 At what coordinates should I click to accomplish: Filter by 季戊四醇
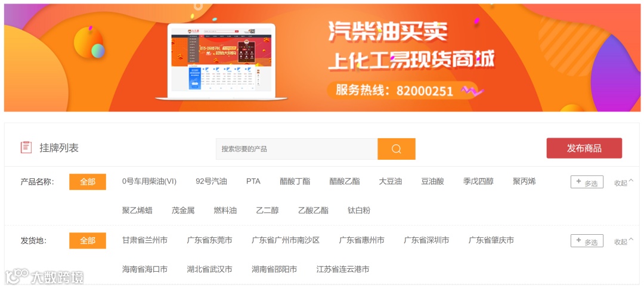(478, 182)
